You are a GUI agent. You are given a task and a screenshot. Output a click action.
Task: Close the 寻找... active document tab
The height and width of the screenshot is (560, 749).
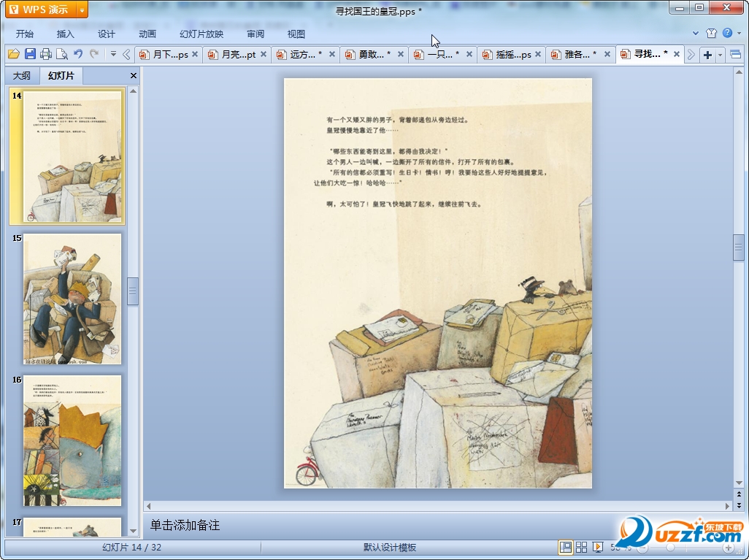click(677, 55)
